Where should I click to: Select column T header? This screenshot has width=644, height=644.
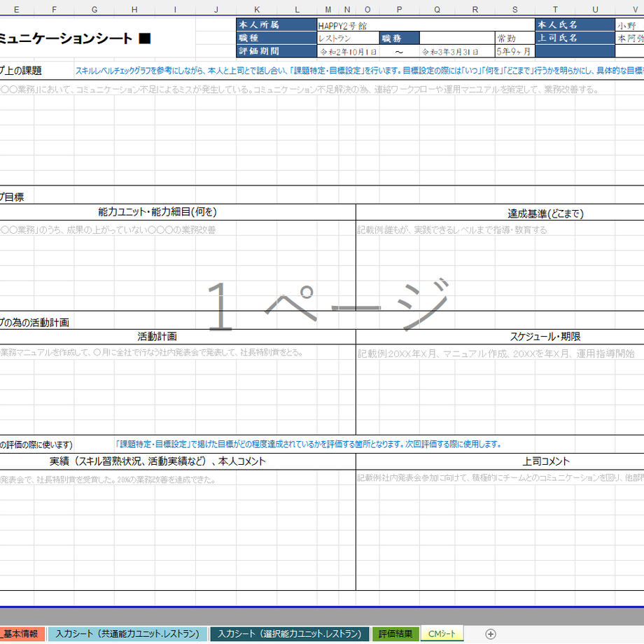coord(555,9)
